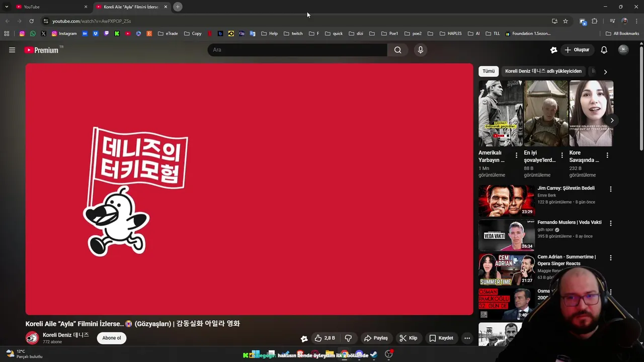Viewport: 644px width, 362px height.
Task: Switch to the YouTube browser tab
Action: (x=50, y=7)
